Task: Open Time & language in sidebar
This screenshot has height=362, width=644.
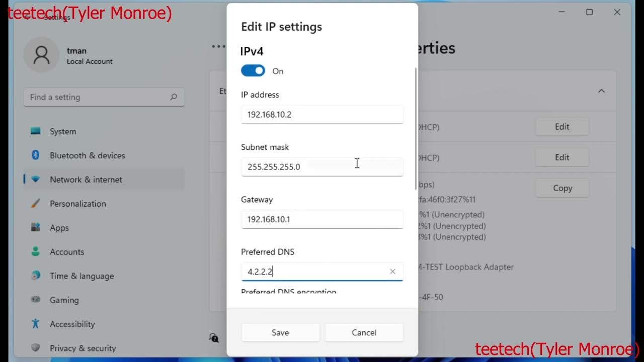Action: (104, 276)
